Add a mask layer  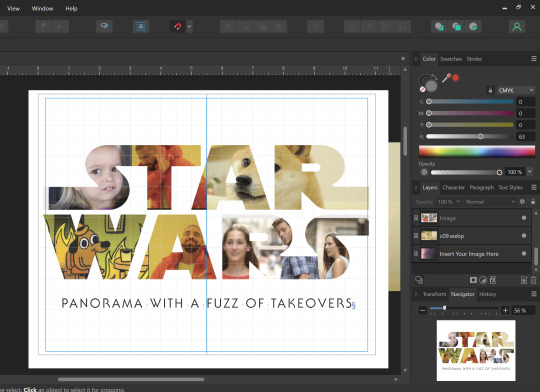pyautogui.click(x=473, y=280)
